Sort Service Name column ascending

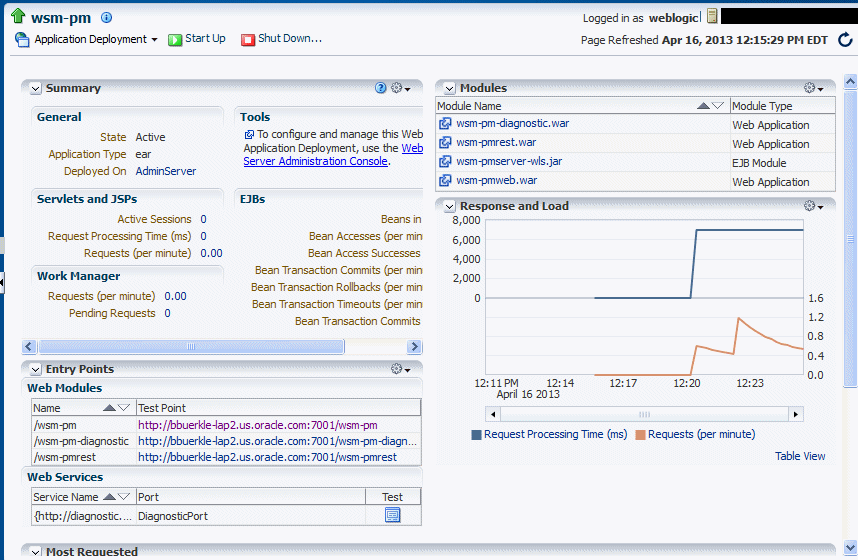pos(109,497)
